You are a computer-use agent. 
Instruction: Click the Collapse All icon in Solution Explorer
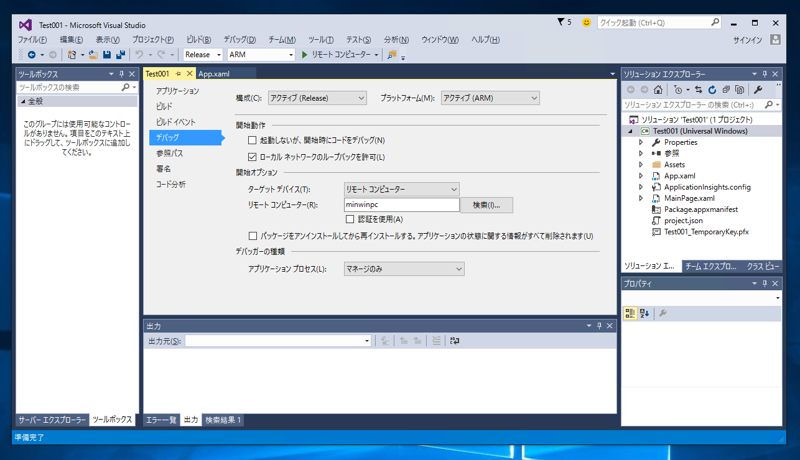[x=726, y=90]
